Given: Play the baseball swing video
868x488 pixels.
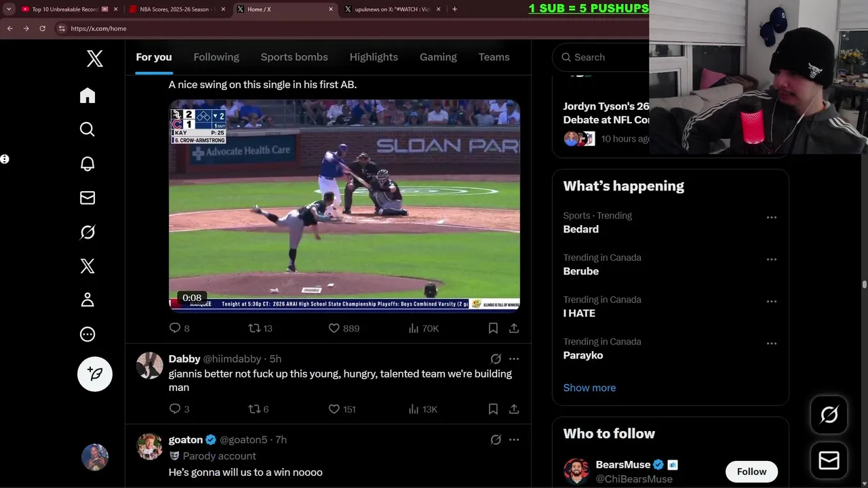Looking at the screenshot, I should [344, 205].
